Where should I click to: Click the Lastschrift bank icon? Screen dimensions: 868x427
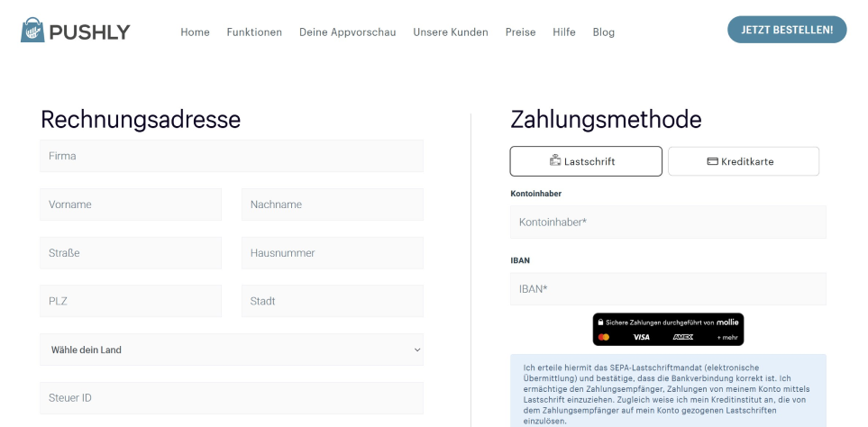point(555,161)
